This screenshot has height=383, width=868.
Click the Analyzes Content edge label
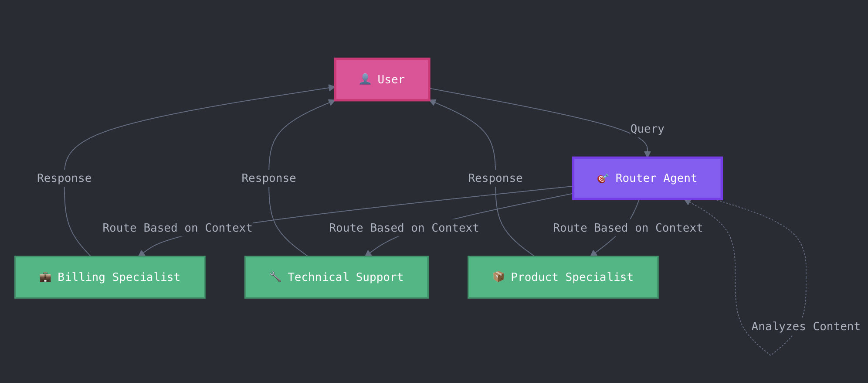click(x=805, y=326)
